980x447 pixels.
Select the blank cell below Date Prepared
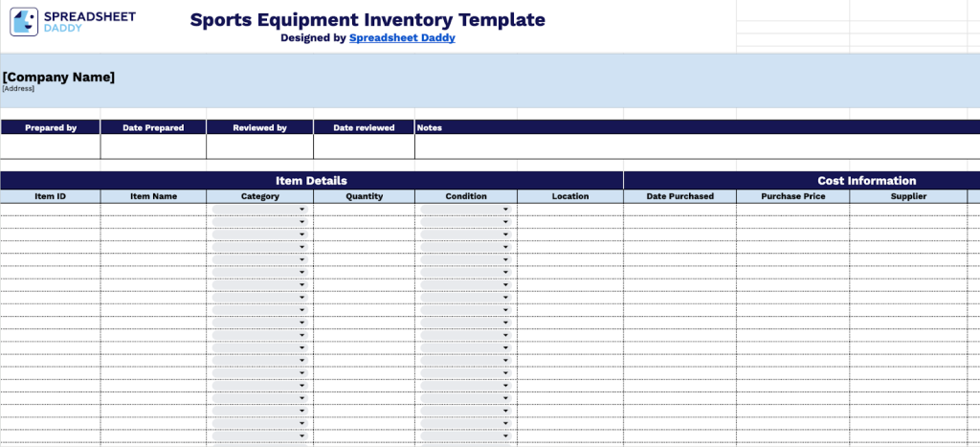[x=153, y=146]
